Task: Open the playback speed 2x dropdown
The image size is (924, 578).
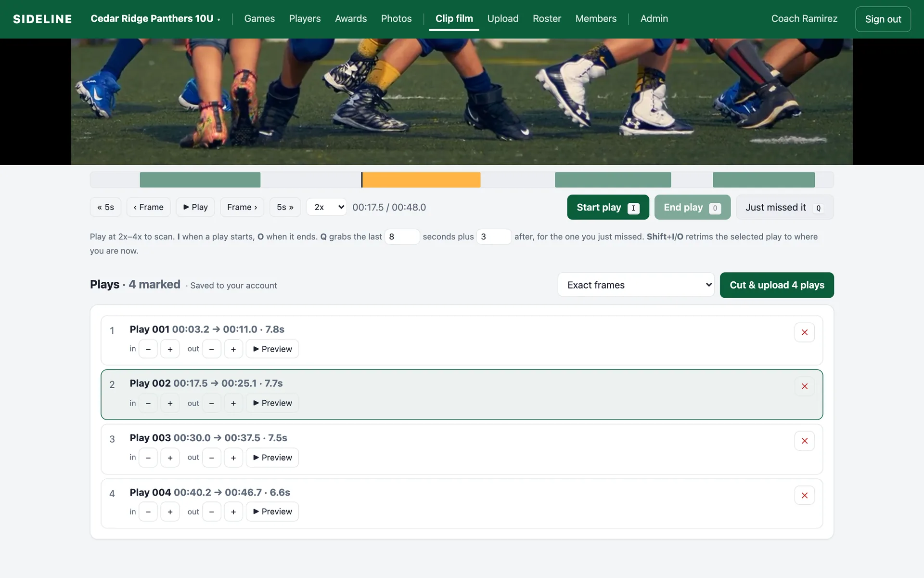Action: (326, 207)
